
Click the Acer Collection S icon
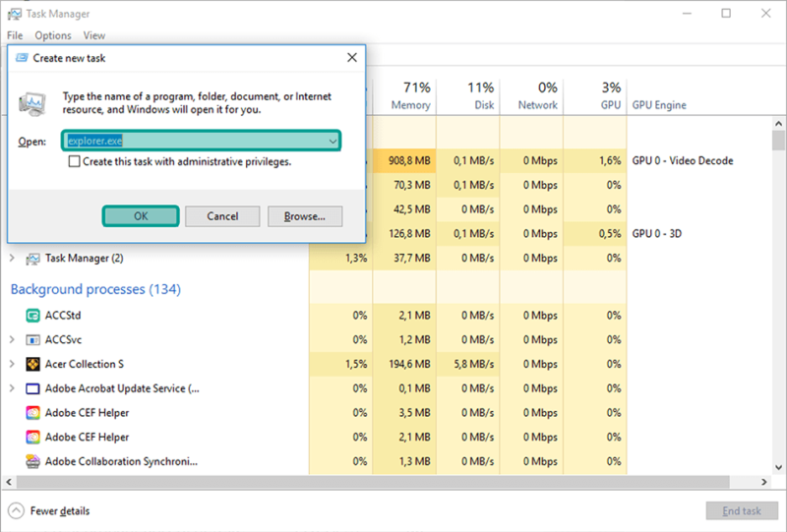click(32, 365)
